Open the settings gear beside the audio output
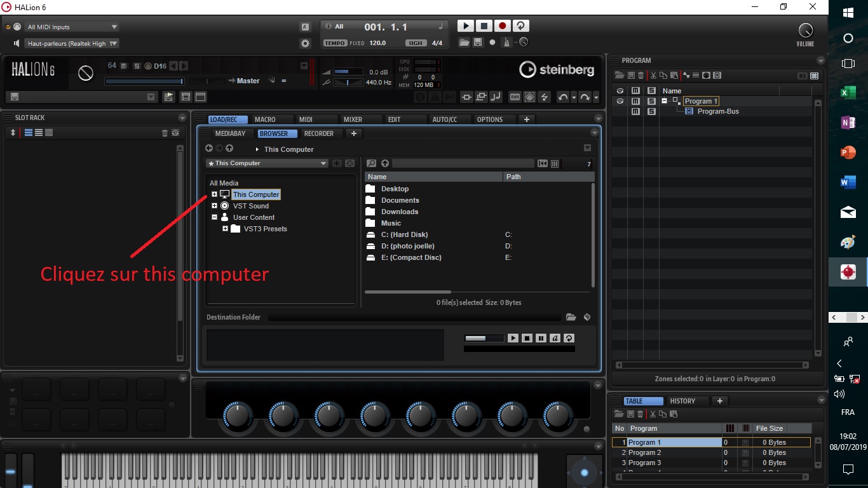Viewport: 868px width, 488px height. (x=305, y=43)
